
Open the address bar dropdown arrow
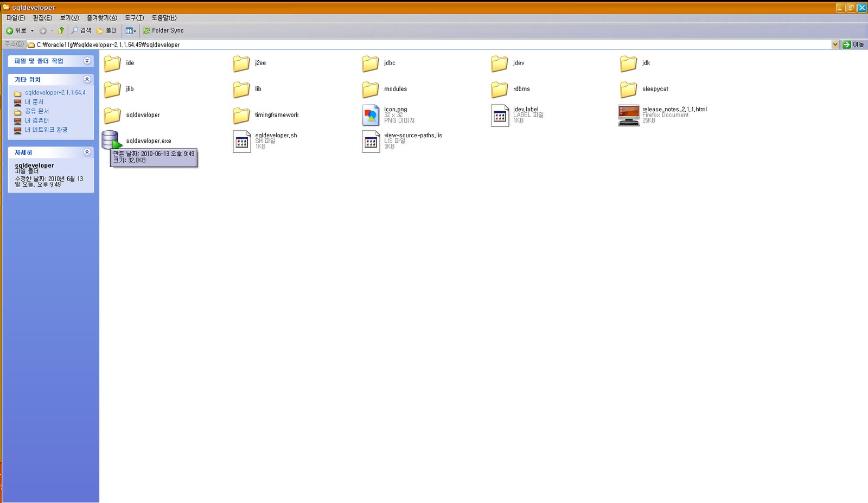tap(835, 44)
